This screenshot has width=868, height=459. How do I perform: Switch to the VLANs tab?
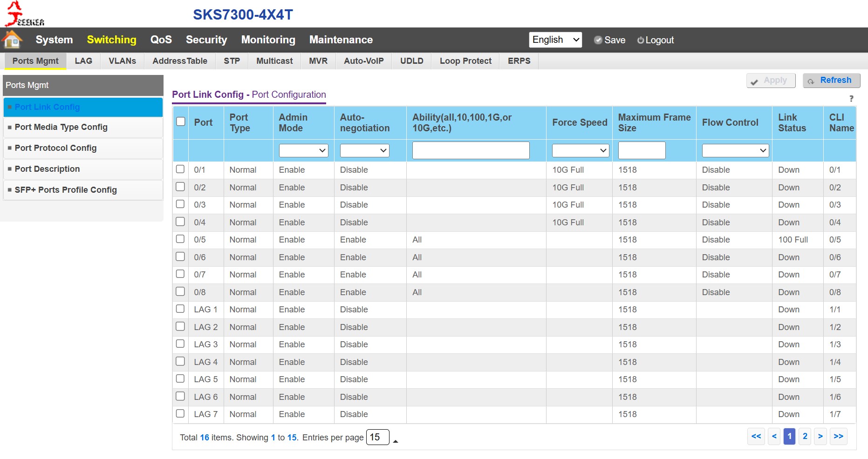point(123,61)
